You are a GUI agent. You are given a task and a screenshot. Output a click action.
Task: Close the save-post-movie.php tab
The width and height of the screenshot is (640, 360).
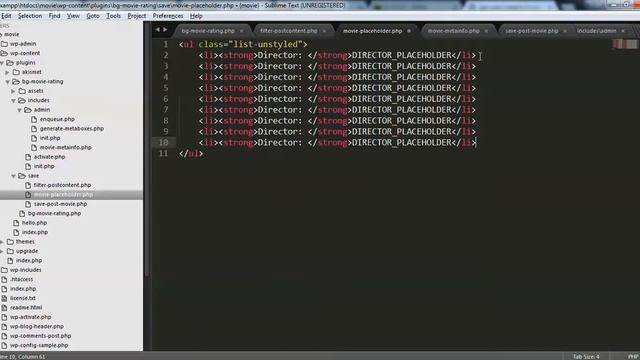point(565,31)
